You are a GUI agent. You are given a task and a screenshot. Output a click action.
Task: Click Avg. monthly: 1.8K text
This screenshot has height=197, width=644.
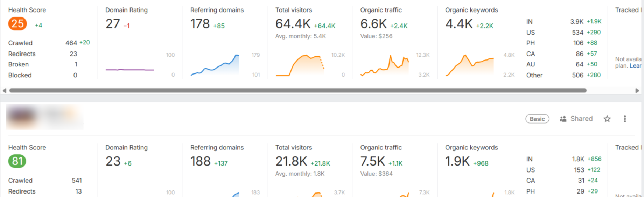300,174
